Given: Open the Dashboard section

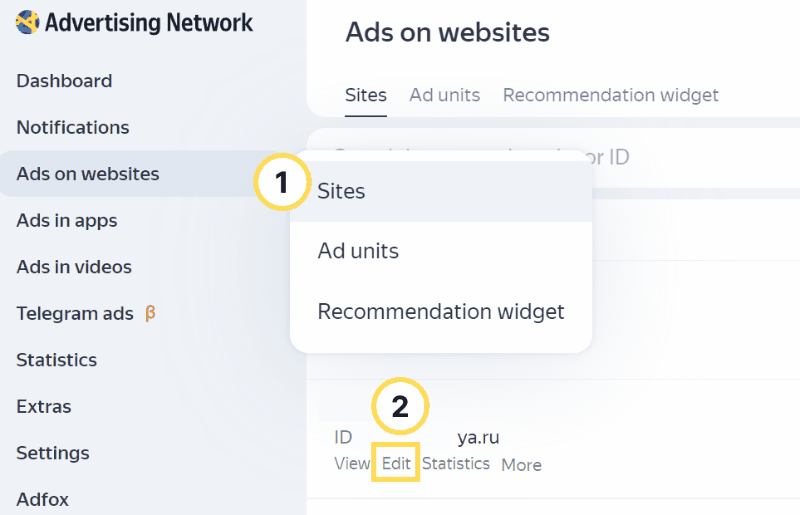Looking at the screenshot, I should pyautogui.click(x=64, y=81).
